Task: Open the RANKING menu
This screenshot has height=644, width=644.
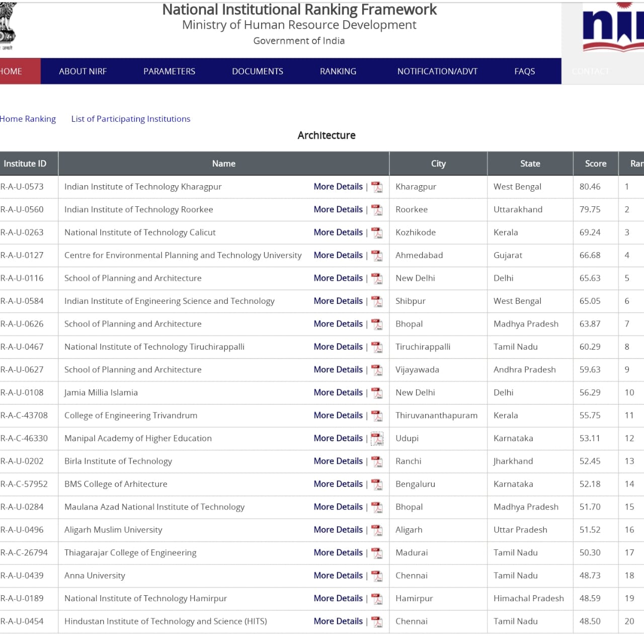Action: click(x=338, y=71)
